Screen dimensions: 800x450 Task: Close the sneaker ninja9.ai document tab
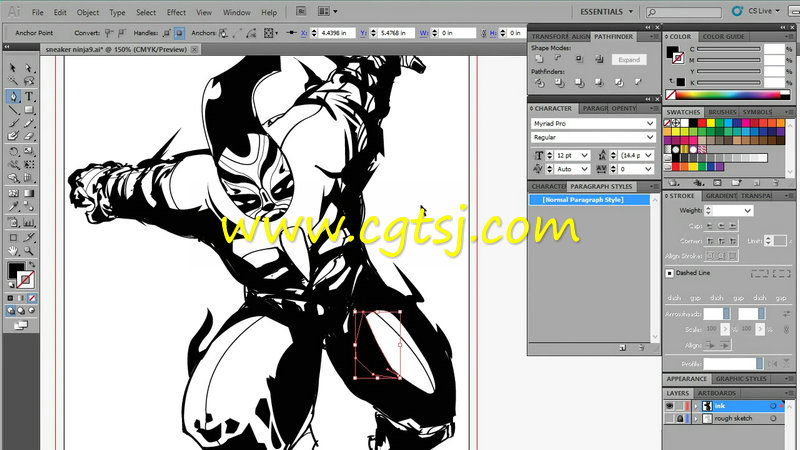point(194,49)
